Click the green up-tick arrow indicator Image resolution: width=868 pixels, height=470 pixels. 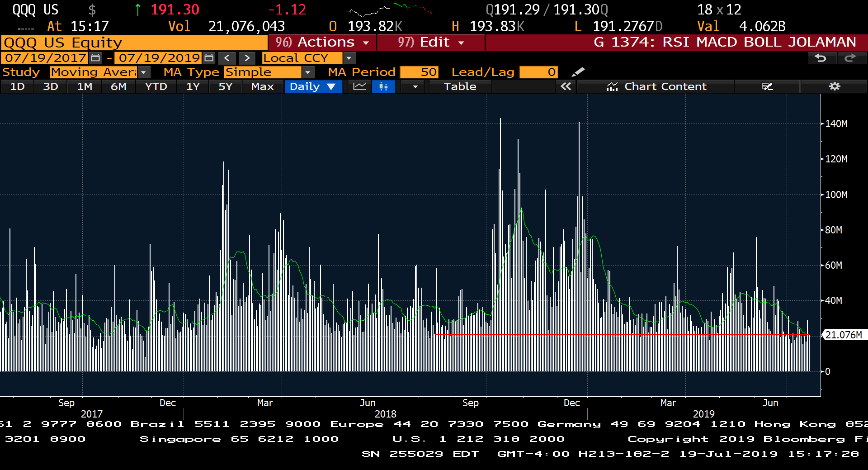138,10
